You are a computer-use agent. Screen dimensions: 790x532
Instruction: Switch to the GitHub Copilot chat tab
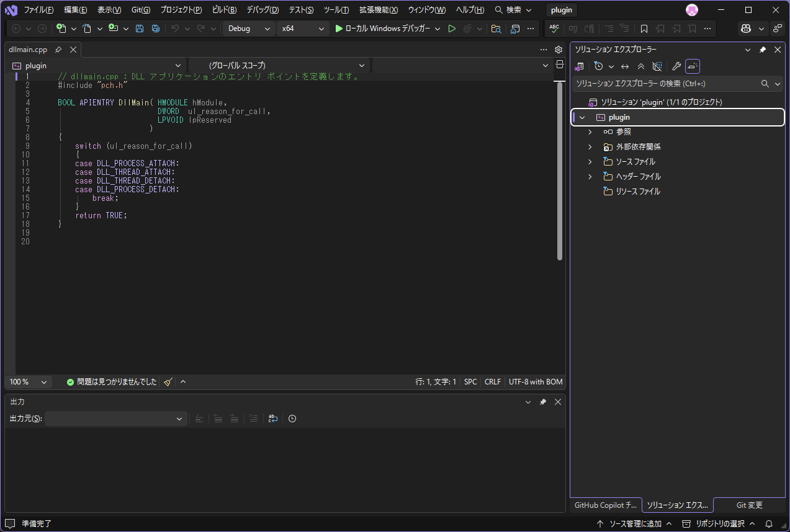606,505
